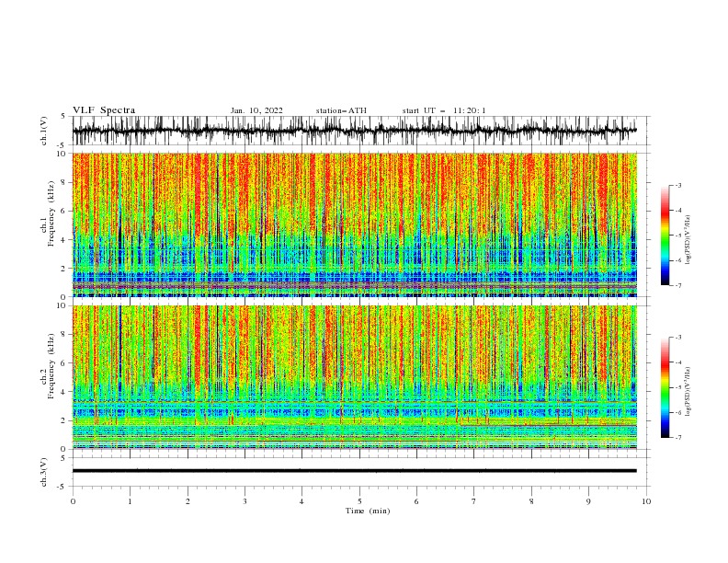
Task: Click the 'ch.3(V)' axis label
Action: (44, 472)
